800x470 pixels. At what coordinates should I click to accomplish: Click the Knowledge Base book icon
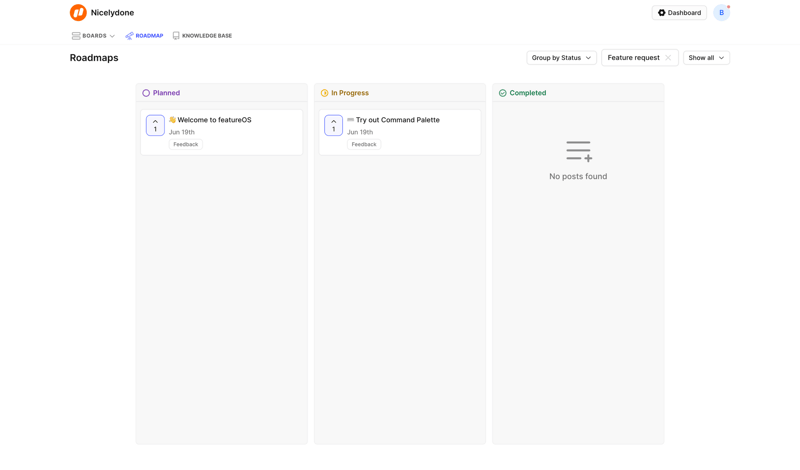click(176, 36)
